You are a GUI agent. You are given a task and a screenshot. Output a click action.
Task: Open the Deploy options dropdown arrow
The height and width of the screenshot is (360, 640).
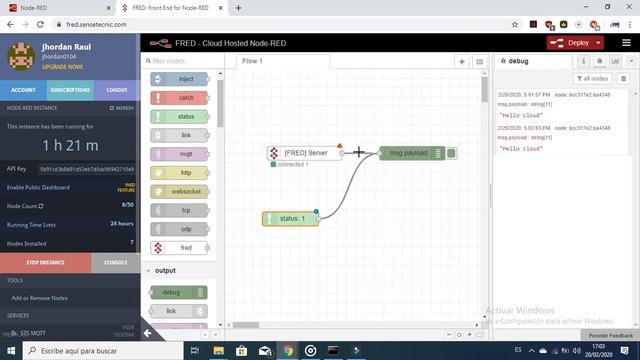click(x=598, y=43)
